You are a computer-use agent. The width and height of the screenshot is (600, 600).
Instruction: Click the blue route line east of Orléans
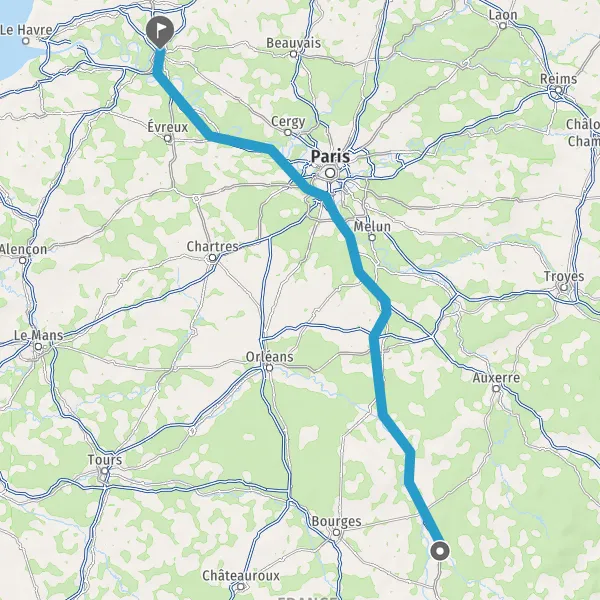377,375
